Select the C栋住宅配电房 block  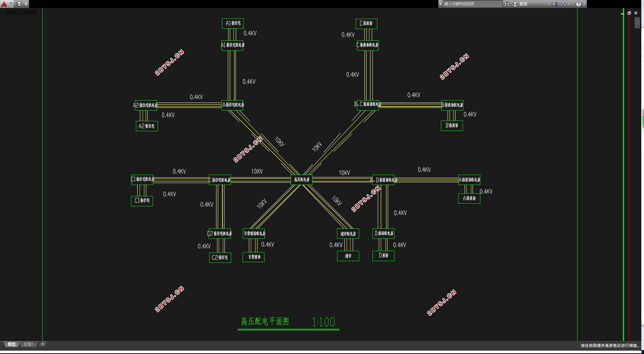click(219, 180)
